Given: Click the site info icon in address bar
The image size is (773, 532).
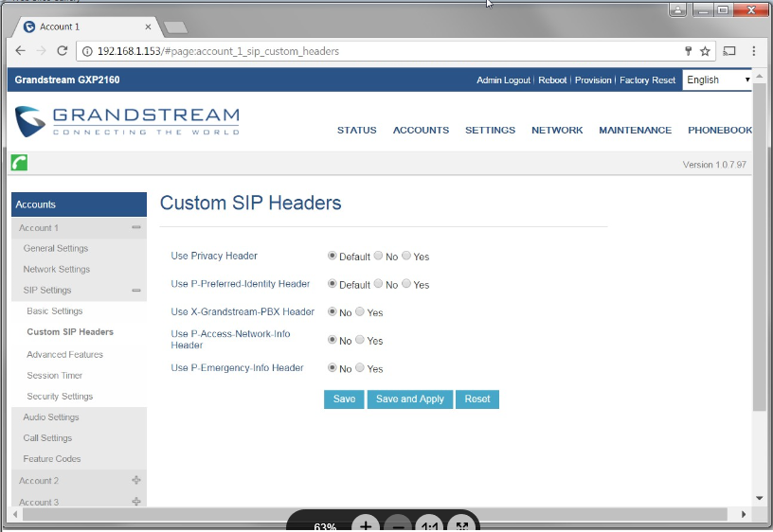Looking at the screenshot, I should click(x=87, y=51).
